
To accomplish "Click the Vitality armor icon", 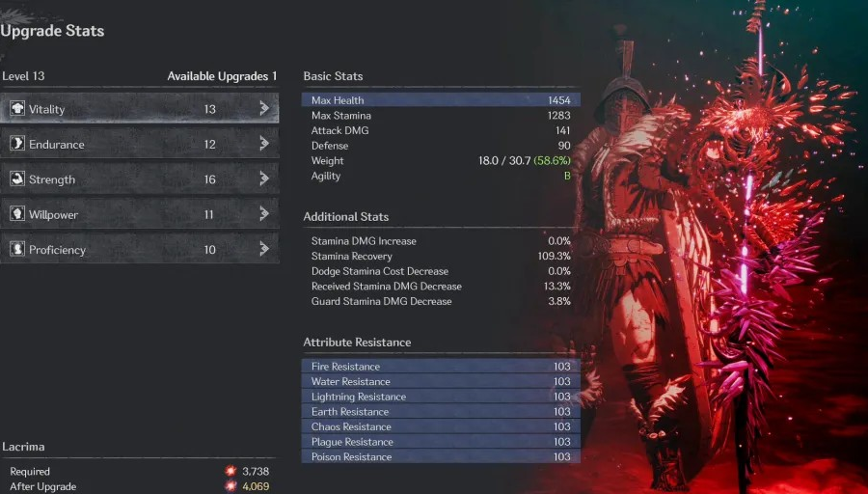I will tap(17, 109).
